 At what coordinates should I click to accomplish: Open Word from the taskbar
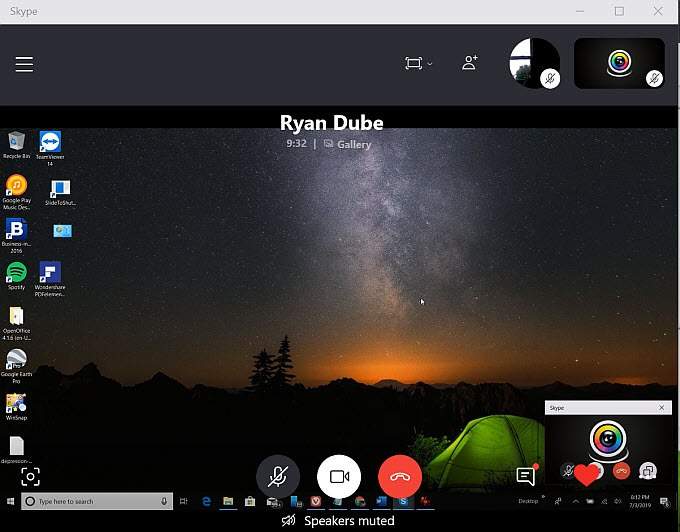[381, 501]
